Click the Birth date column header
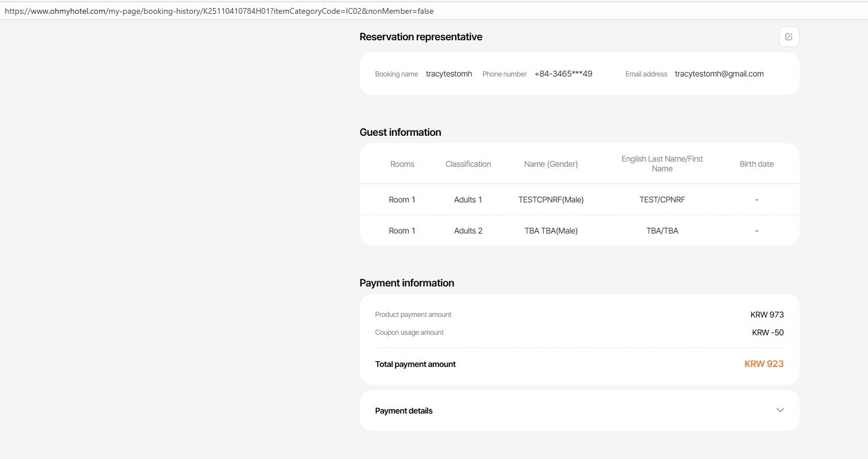Screen dimensions: 868x459 coord(756,164)
